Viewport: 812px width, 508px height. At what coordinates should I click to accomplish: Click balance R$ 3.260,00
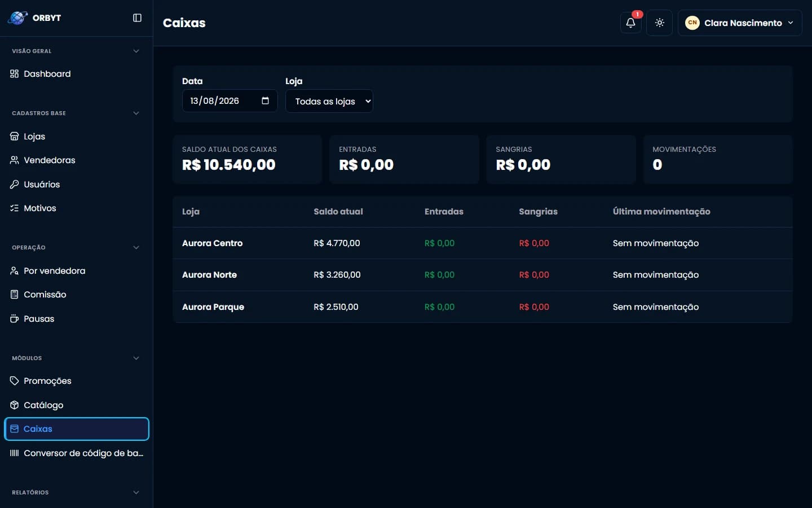pos(337,275)
